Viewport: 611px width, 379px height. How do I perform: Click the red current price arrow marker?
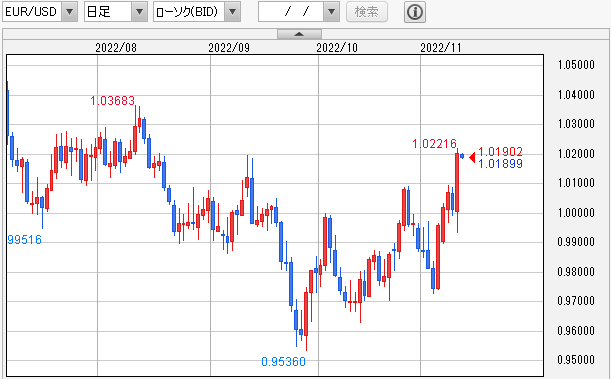tap(472, 157)
